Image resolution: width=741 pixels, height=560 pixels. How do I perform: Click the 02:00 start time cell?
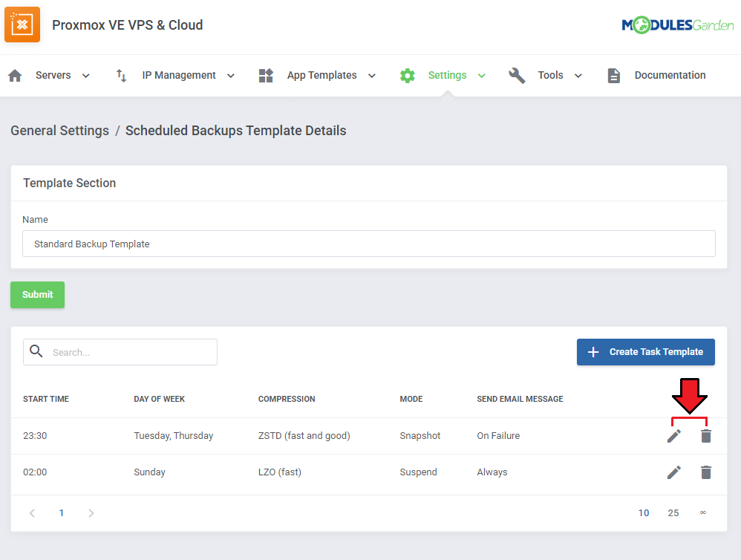coord(35,472)
